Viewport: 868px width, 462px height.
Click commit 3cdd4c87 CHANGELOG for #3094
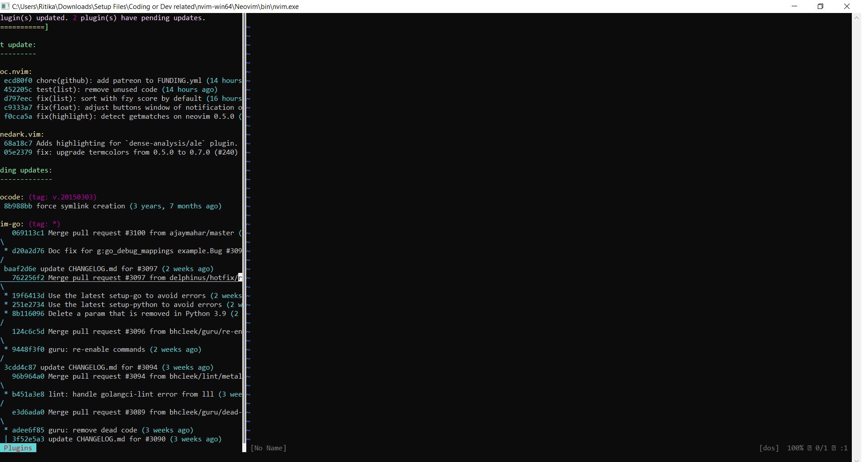(x=109, y=367)
